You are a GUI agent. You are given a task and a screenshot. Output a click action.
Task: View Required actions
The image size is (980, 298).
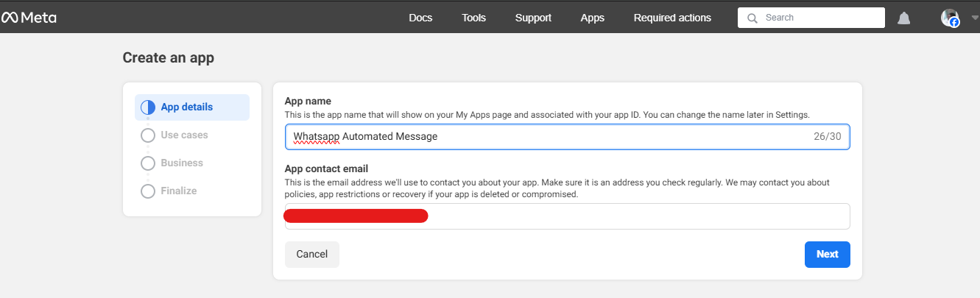click(672, 18)
